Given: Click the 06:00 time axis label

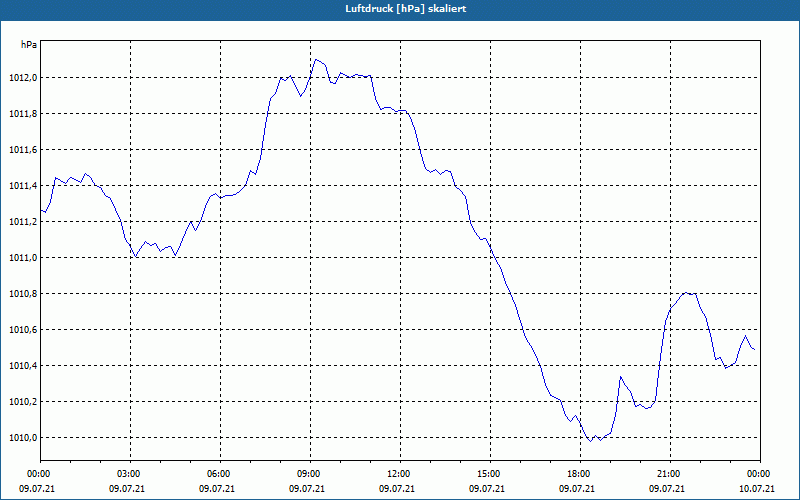Looking at the screenshot, I should click(220, 474).
